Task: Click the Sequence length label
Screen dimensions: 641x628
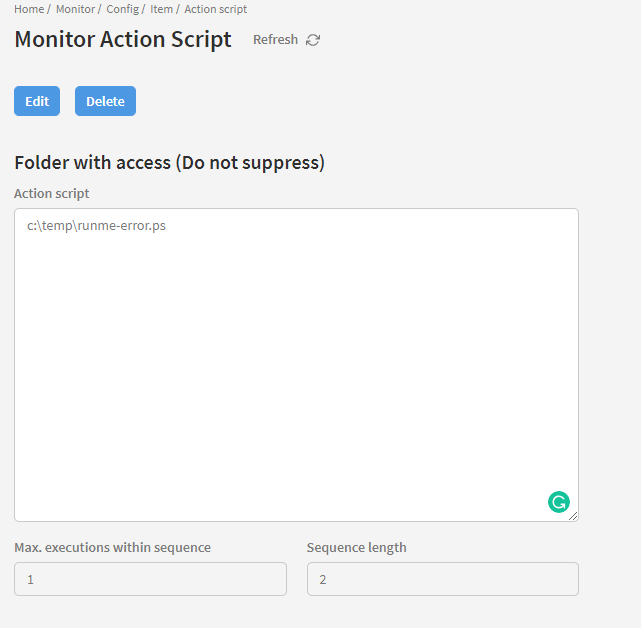Action: pyautogui.click(x=356, y=547)
